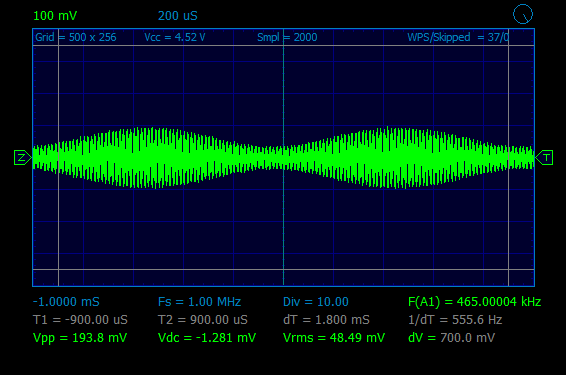Screen dimensions: 566x375
Task: Click the T1 = -900.00 uS cursor value
Action: [80, 320]
